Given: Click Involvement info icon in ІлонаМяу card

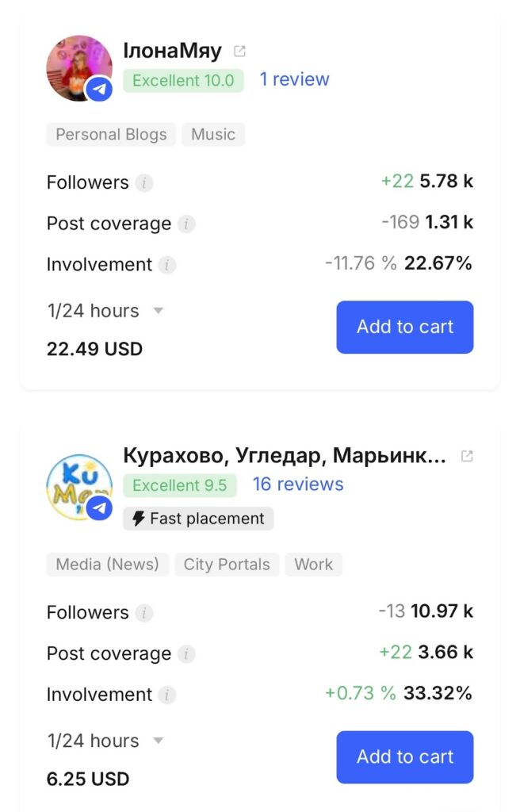Looking at the screenshot, I should coord(166,265).
